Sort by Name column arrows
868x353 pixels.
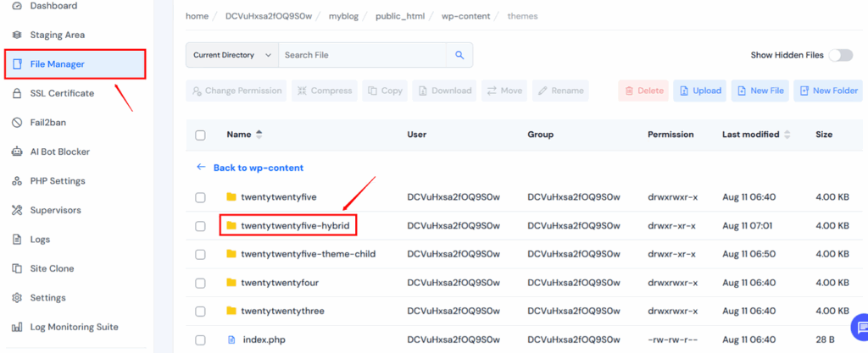click(x=259, y=135)
